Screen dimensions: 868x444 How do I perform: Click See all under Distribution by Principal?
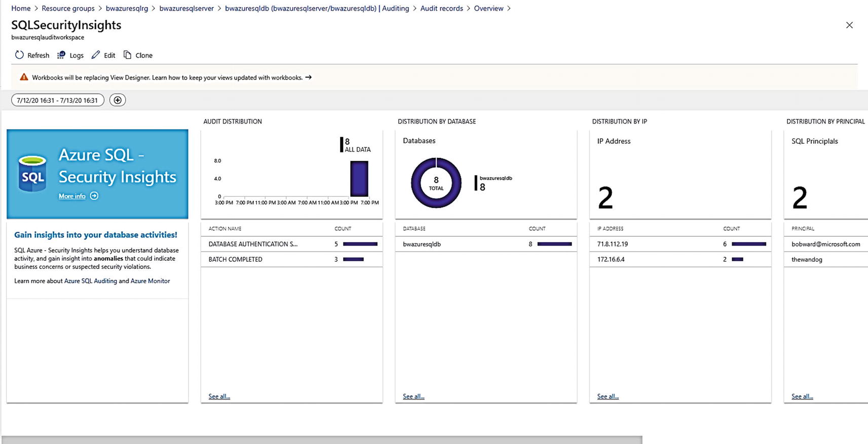click(802, 396)
